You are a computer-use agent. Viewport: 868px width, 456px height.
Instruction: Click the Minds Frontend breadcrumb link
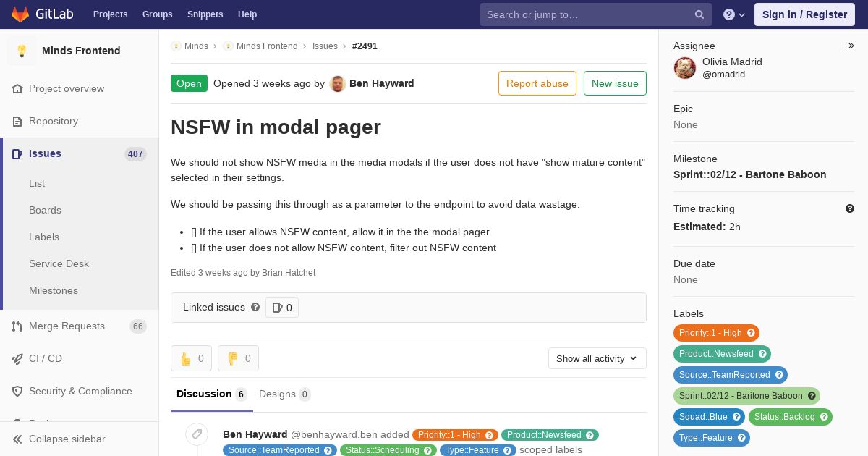[x=267, y=46]
